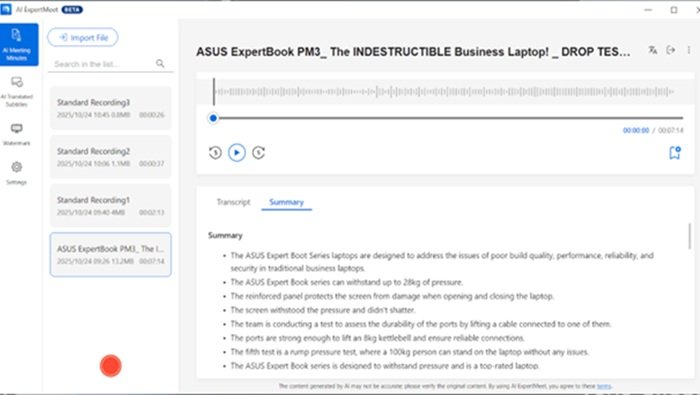Screen dimensions: 700x395
Task: Open the three-dot more options menu
Action: click(x=689, y=50)
